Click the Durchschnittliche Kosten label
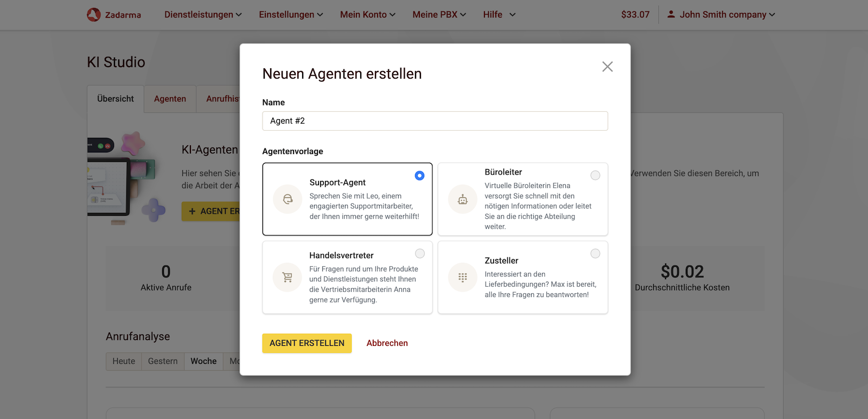 pyautogui.click(x=682, y=288)
